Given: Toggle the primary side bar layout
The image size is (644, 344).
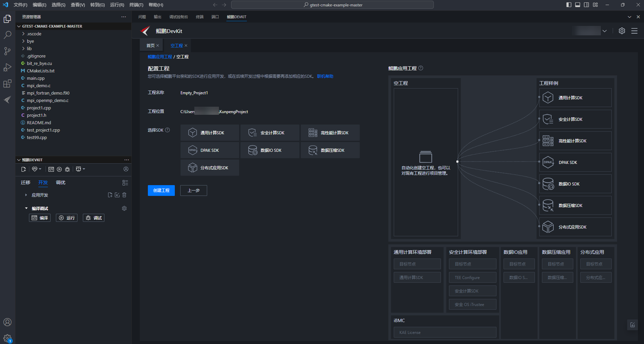Looking at the screenshot, I should [569, 5].
